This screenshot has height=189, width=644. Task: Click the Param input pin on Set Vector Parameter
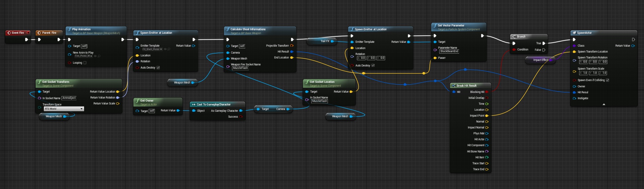point(435,58)
